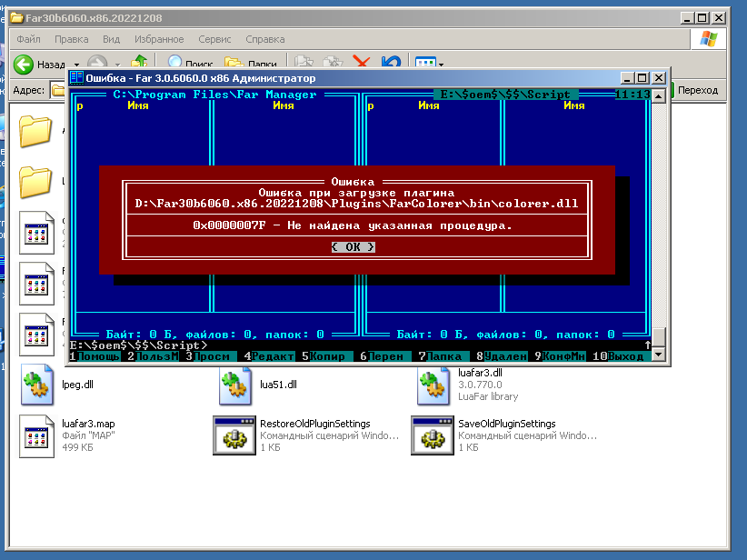The height and width of the screenshot is (560, 747).
Task: Click Far window scrollbar up arrow
Action: pyautogui.click(x=658, y=95)
